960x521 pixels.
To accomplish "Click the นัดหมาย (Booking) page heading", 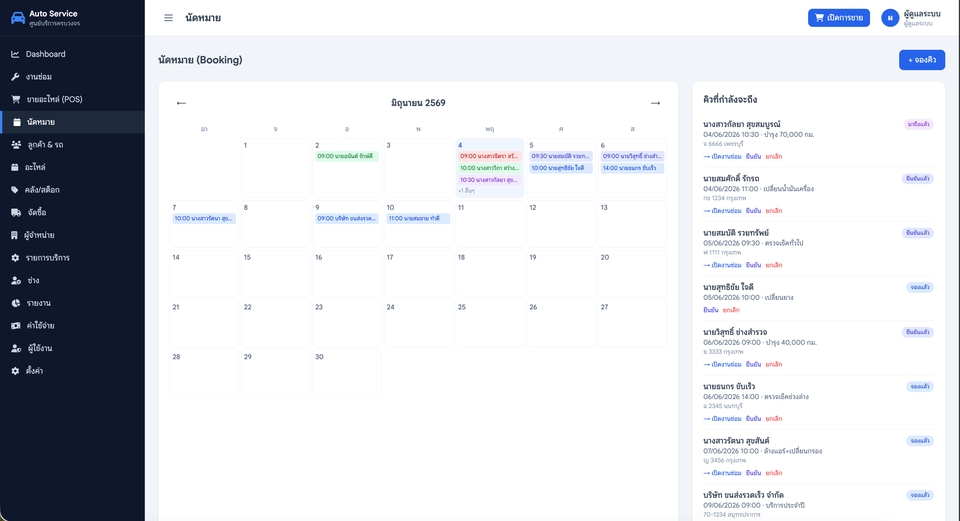I will coord(200,60).
